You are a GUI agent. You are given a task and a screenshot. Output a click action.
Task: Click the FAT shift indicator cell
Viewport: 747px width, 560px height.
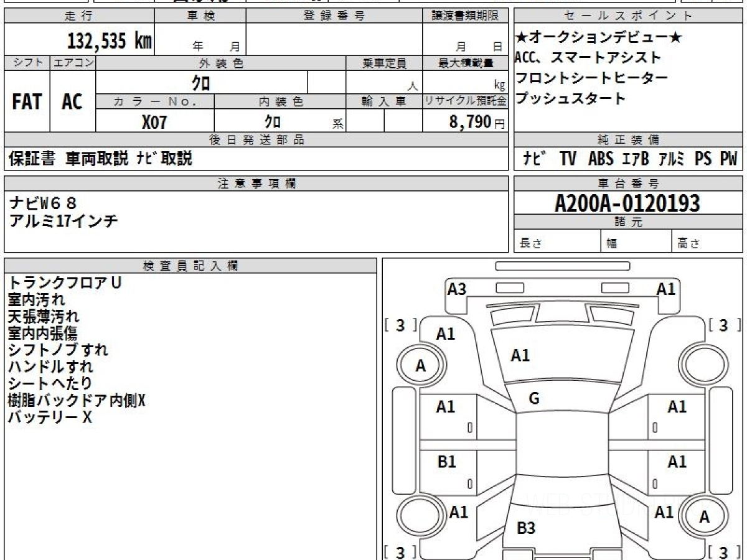25,103
